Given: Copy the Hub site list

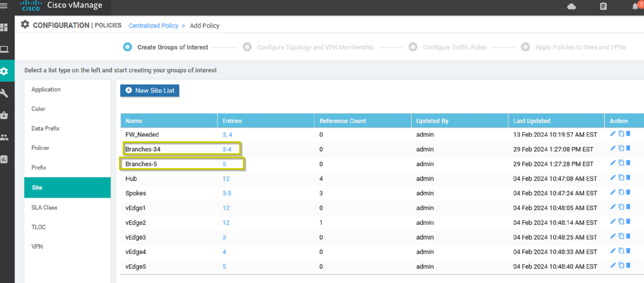Looking at the screenshot, I should pos(621,177).
